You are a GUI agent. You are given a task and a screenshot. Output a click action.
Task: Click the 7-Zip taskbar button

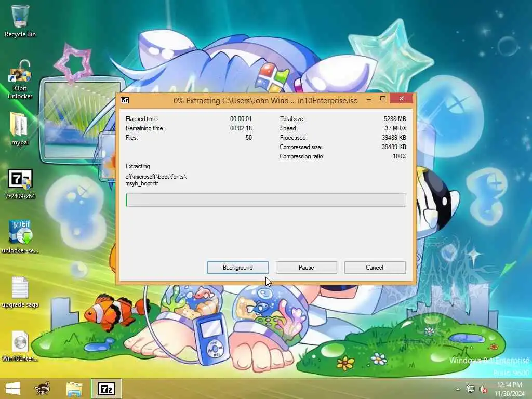point(106,389)
